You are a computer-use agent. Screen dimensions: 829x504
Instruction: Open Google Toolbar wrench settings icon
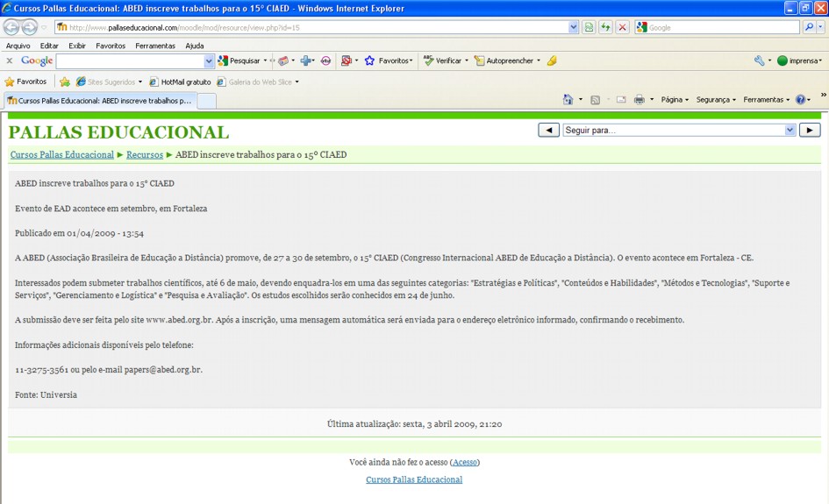tap(759, 60)
